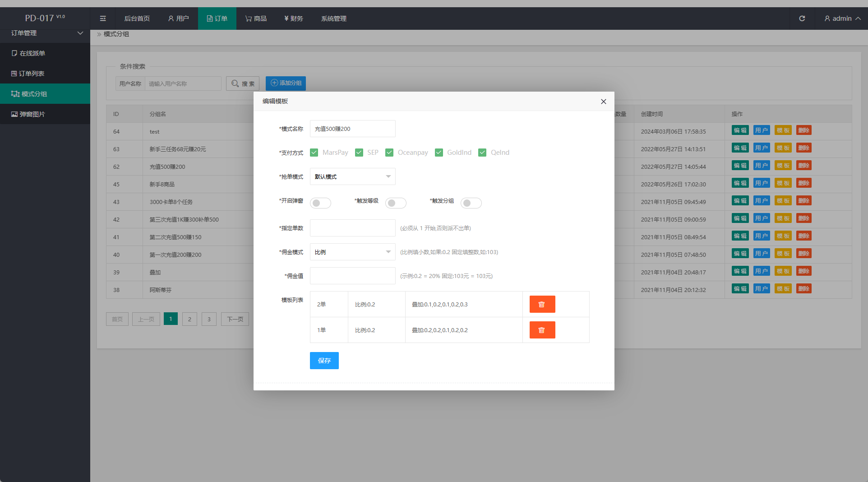
Task: Uncheck the Oceanpay payment checkbox
Action: pos(389,153)
